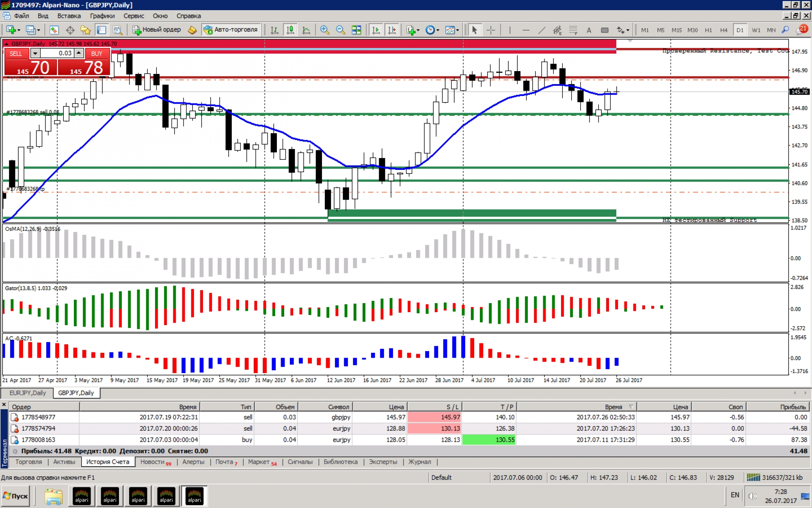Click the Новый ордер button
The image size is (812, 508).
coord(157,30)
